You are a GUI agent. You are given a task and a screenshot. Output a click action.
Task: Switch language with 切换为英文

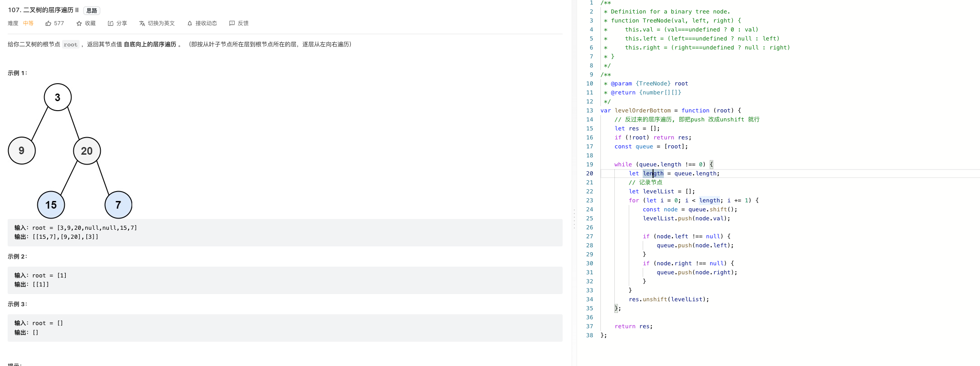[157, 23]
